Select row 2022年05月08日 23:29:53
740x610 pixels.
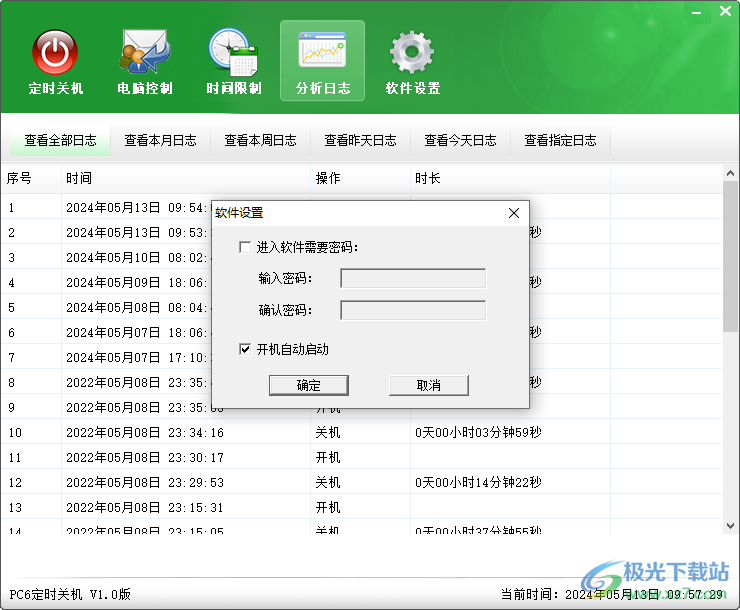coord(362,482)
